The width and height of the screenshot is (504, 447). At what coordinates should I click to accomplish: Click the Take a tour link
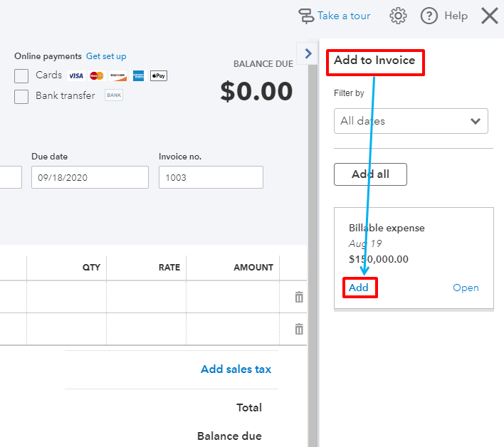344,16
